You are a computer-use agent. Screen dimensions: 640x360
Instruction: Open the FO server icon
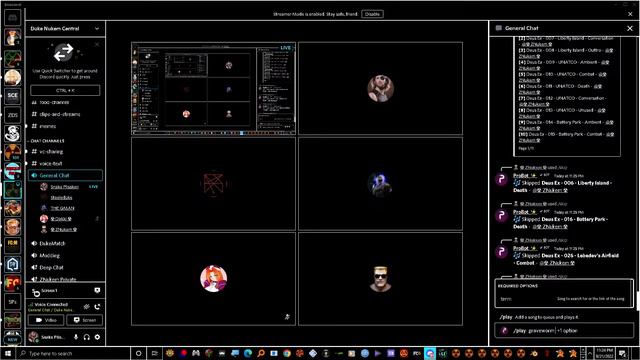point(13,282)
